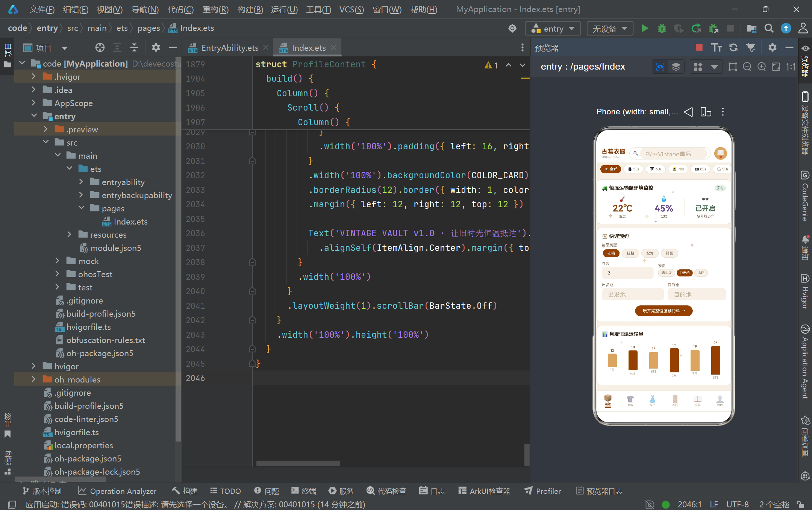Open the Profiler tool window
This screenshot has height=510, width=812.
pos(542,491)
